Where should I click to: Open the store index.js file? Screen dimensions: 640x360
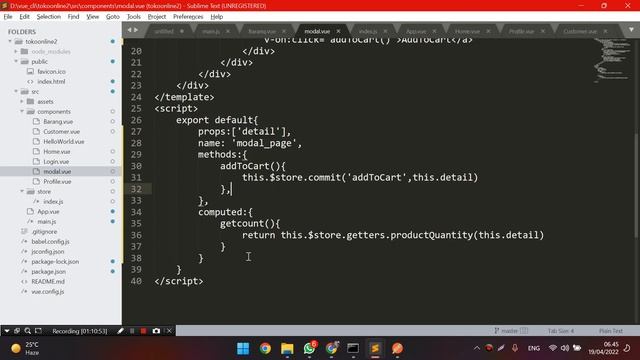[x=53, y=202]
